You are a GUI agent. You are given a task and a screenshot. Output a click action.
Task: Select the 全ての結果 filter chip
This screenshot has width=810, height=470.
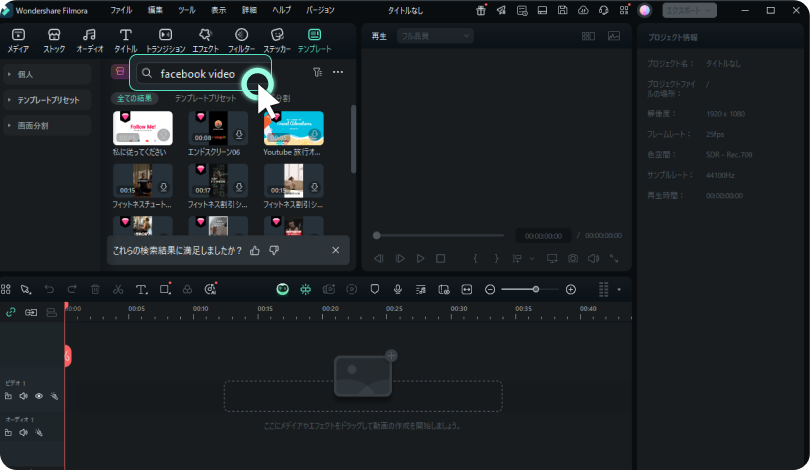(134, 98)
